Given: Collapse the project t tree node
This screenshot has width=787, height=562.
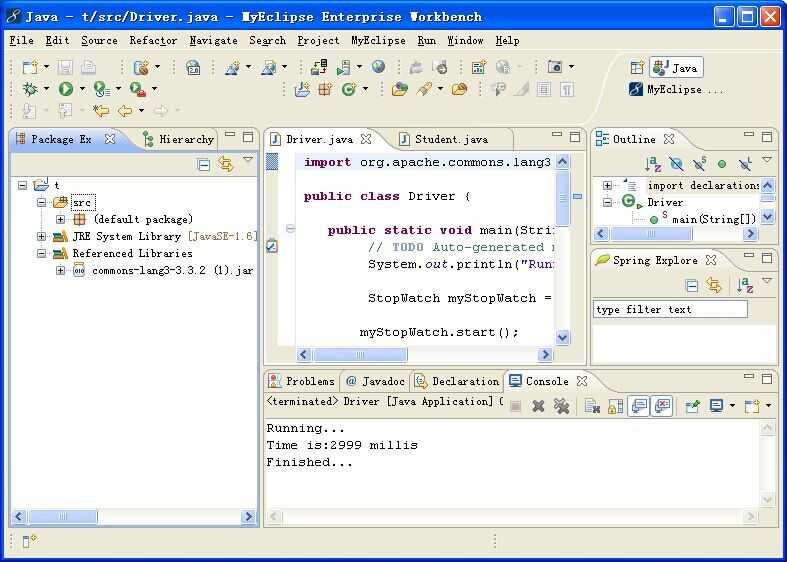Looking at the screenshot, I should pyautogui.click(x=22, y=185).
